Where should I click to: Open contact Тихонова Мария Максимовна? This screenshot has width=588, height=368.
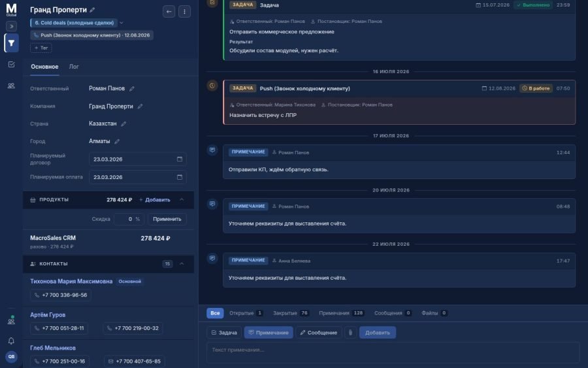tap(71, 281)
